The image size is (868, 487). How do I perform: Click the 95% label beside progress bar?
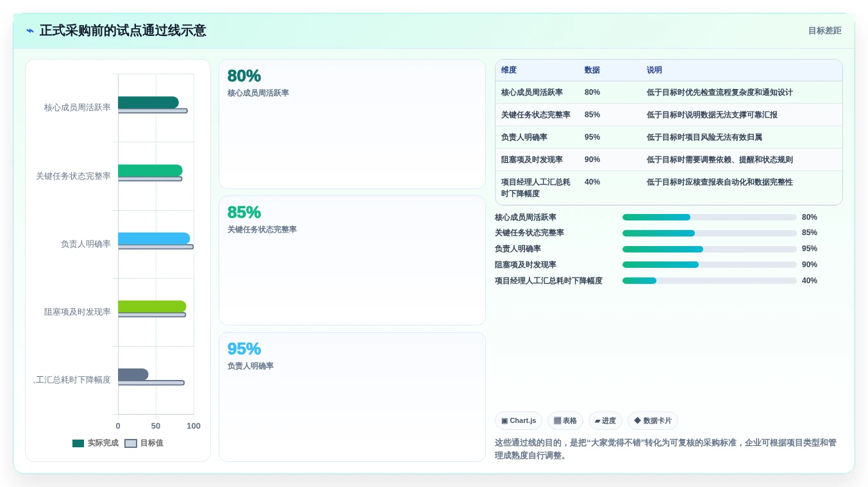coord(810,249)
